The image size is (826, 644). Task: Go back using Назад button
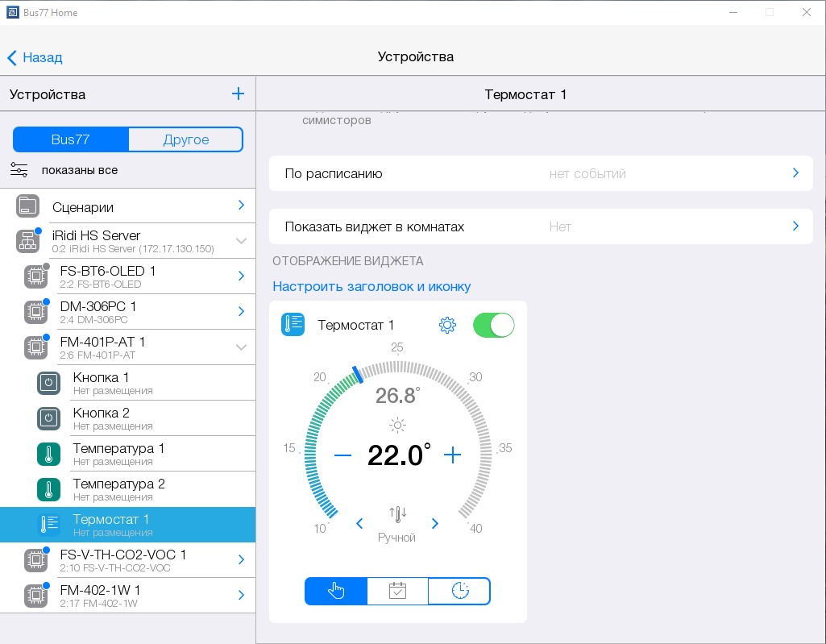click(x=35, y=57)
